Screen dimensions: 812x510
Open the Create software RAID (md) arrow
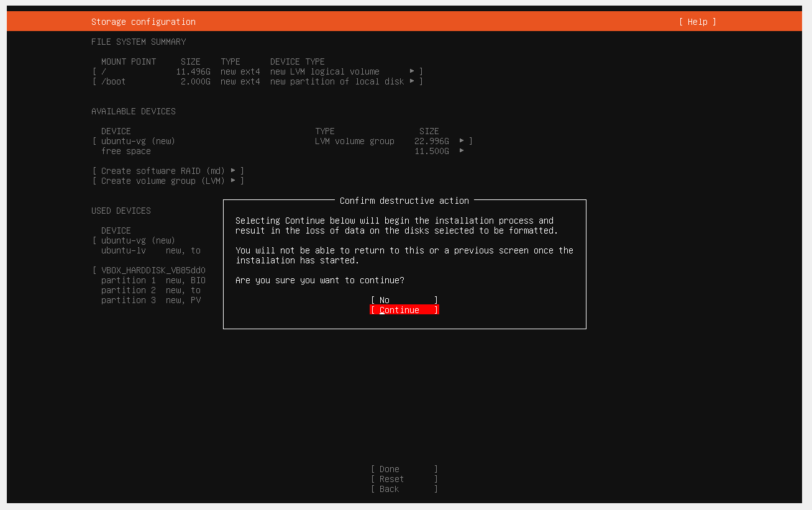(x=233, y=171)
